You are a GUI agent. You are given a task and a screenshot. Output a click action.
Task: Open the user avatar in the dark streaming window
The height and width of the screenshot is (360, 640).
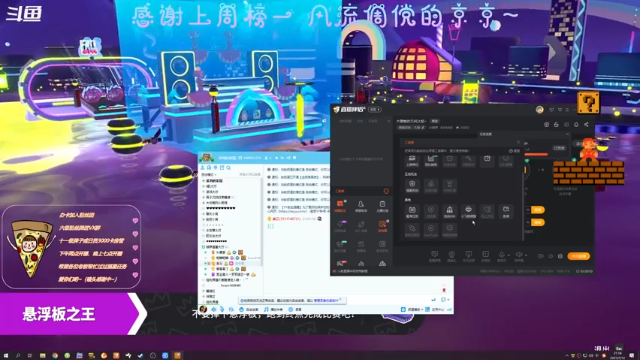click(540, 109)
